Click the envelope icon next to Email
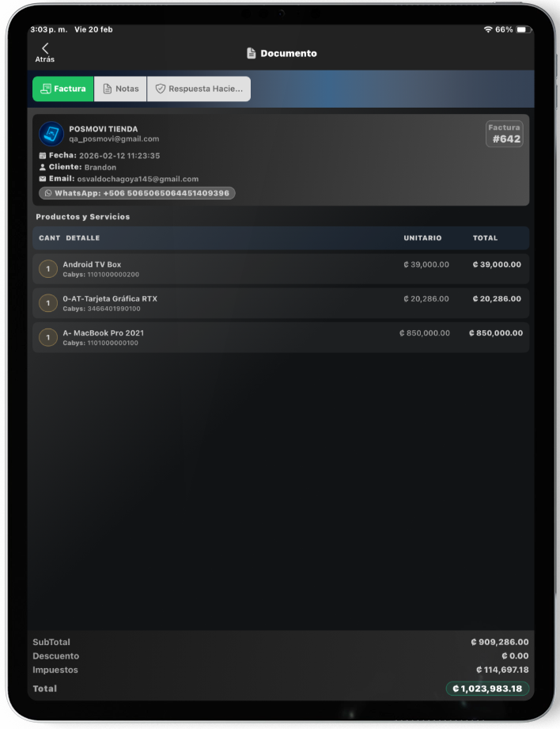Image resolution: width=560 pixels, height=729 pixels. coord(43,180)
